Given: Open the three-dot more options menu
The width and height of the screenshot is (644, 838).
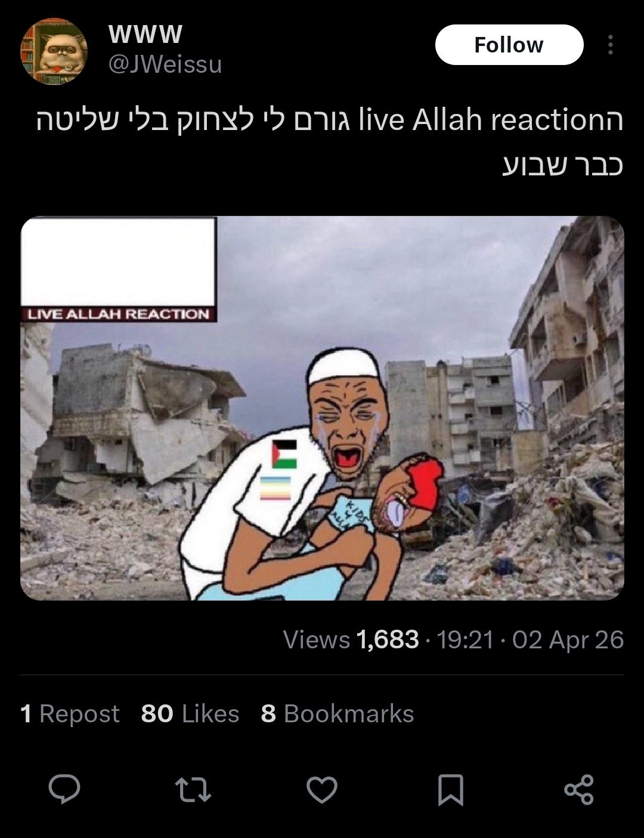Looking at the screenshot, I should [610, 45].
